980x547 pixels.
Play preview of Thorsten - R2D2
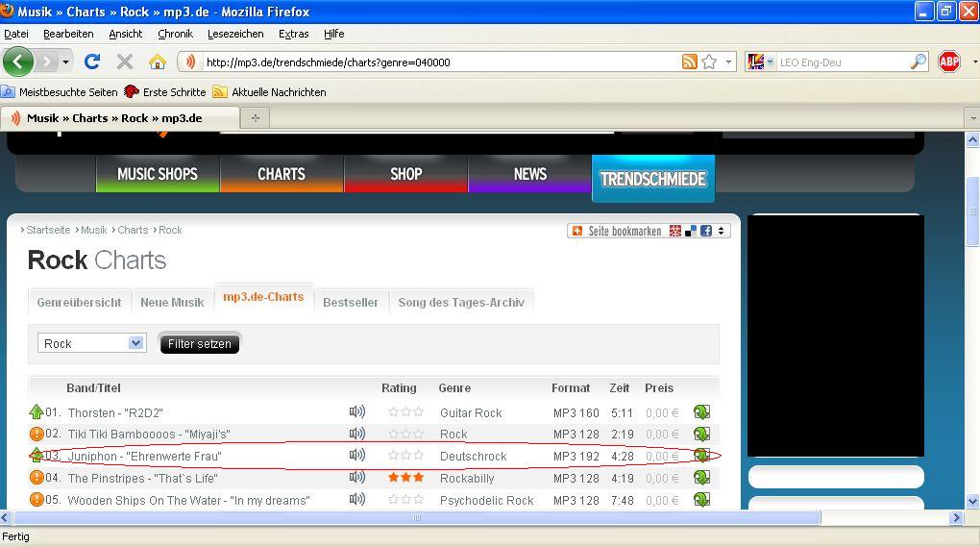point(356,411)
